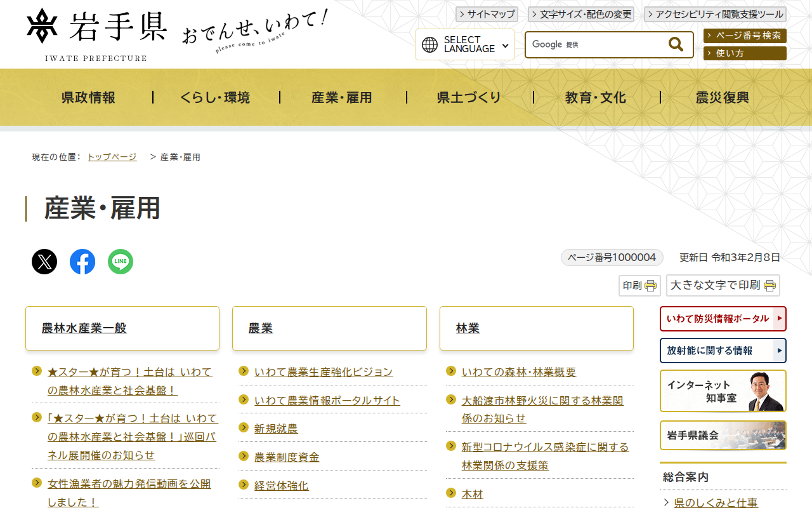Open インターネット知事室 banner
812x508 pixels.
(723, 391)
